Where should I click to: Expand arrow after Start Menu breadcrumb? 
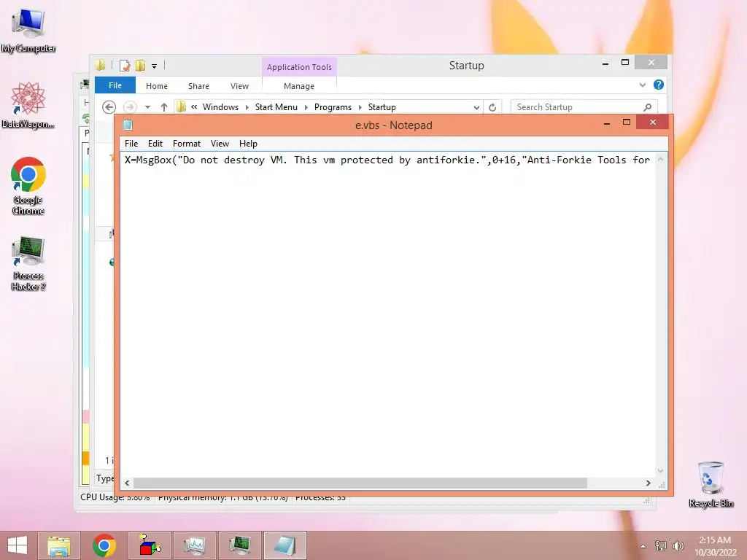(x=306, y=108)
